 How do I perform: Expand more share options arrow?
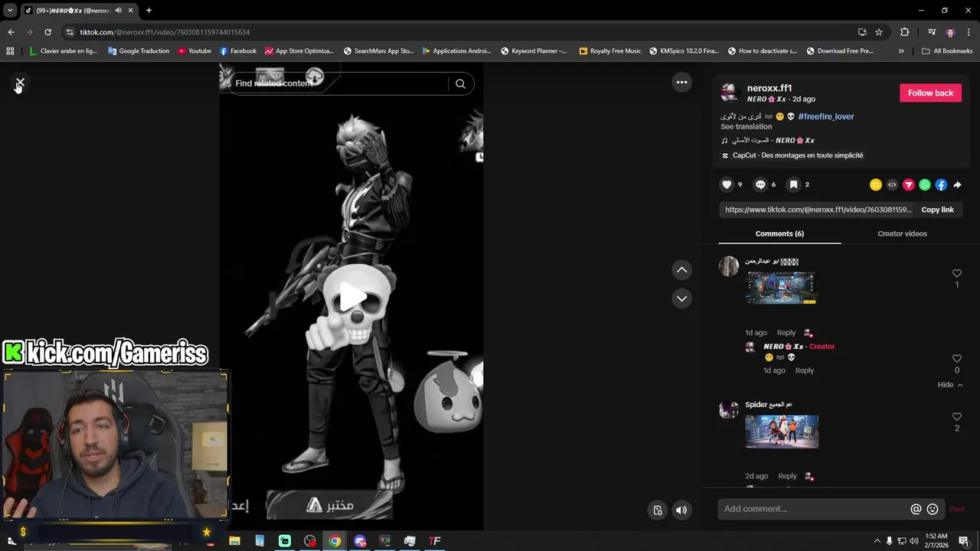pyautogui.click(x=957, y=184)
